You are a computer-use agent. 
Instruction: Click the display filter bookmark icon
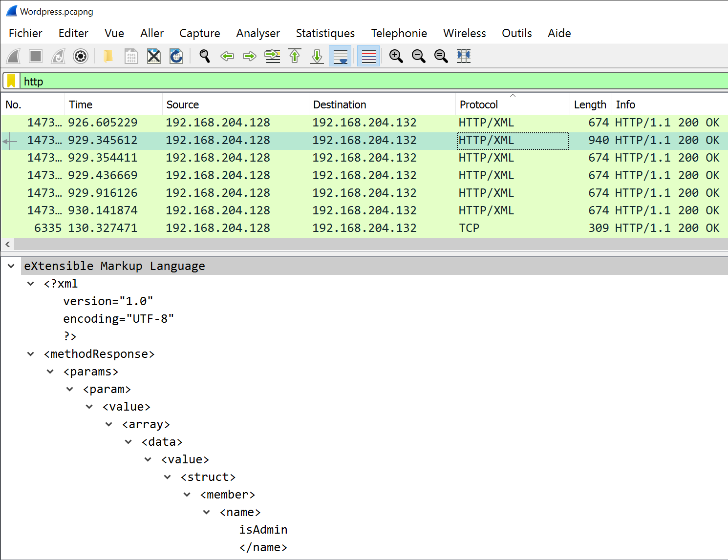pos(11,81)
